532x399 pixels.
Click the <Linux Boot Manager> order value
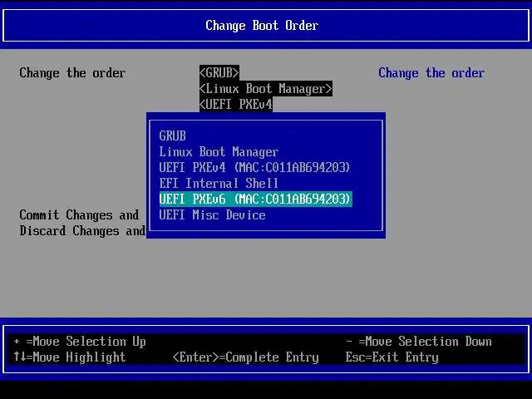266,89
